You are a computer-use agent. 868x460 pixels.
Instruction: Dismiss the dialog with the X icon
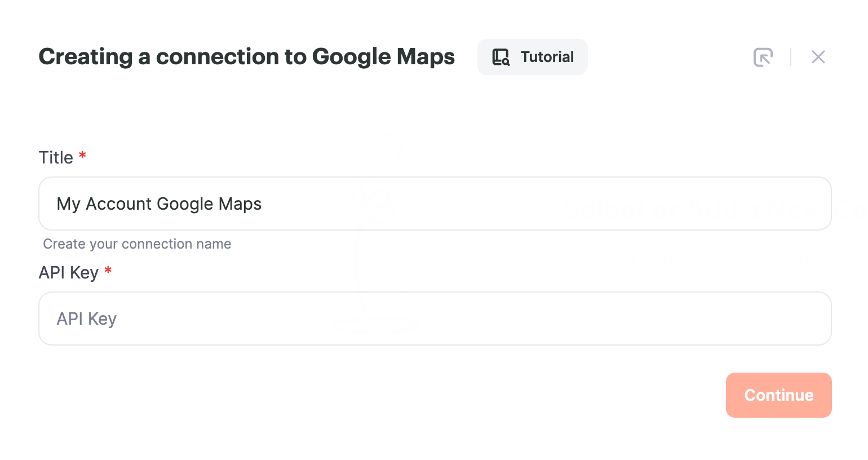[818, 57]
